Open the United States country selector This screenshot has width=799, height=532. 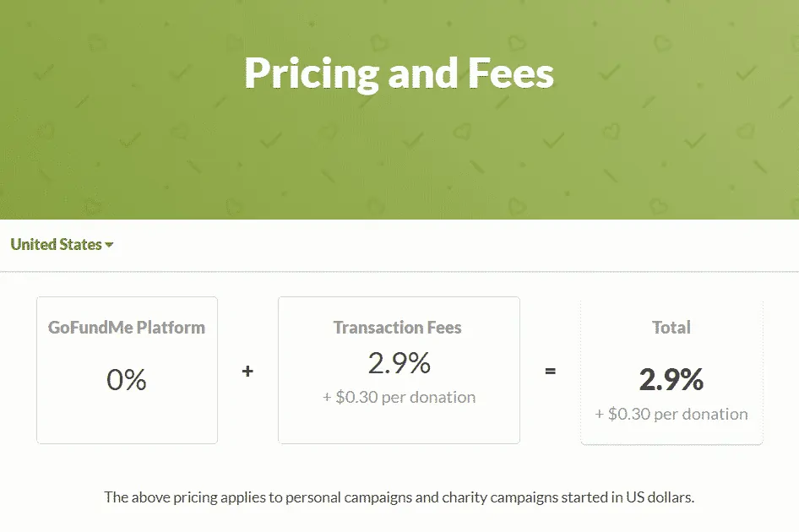tap(55, 244)
